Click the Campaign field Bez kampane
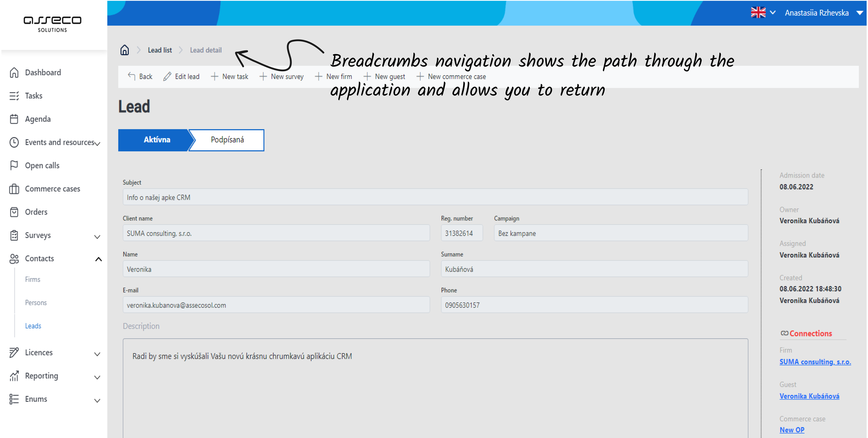The image size is (868, 438). (621, 233)
